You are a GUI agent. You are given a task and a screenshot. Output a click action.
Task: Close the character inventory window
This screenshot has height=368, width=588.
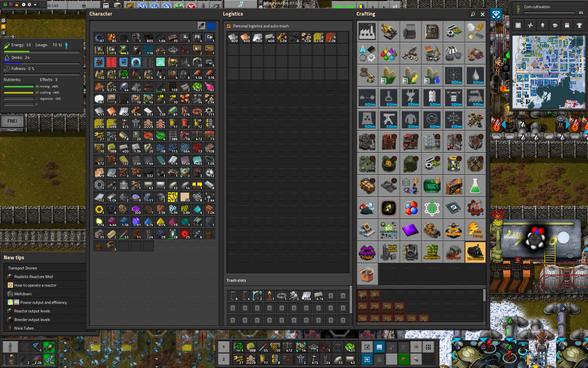click(x=483, y=14)
